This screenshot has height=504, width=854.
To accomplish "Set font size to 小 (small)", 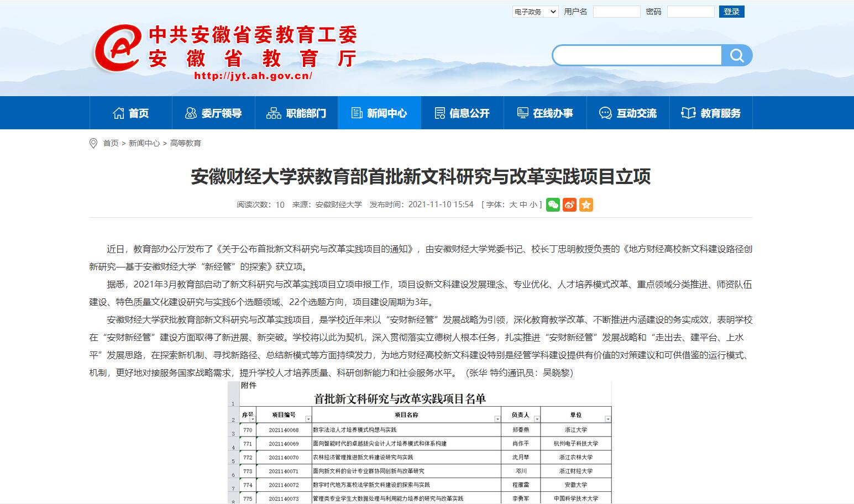I will (533, 204).
